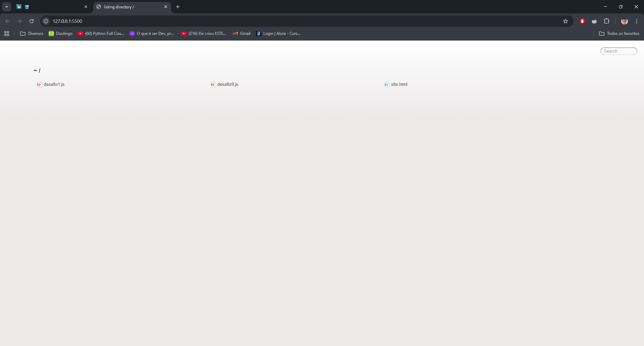
Task: Open site.html from the listing
Action: 399,84
